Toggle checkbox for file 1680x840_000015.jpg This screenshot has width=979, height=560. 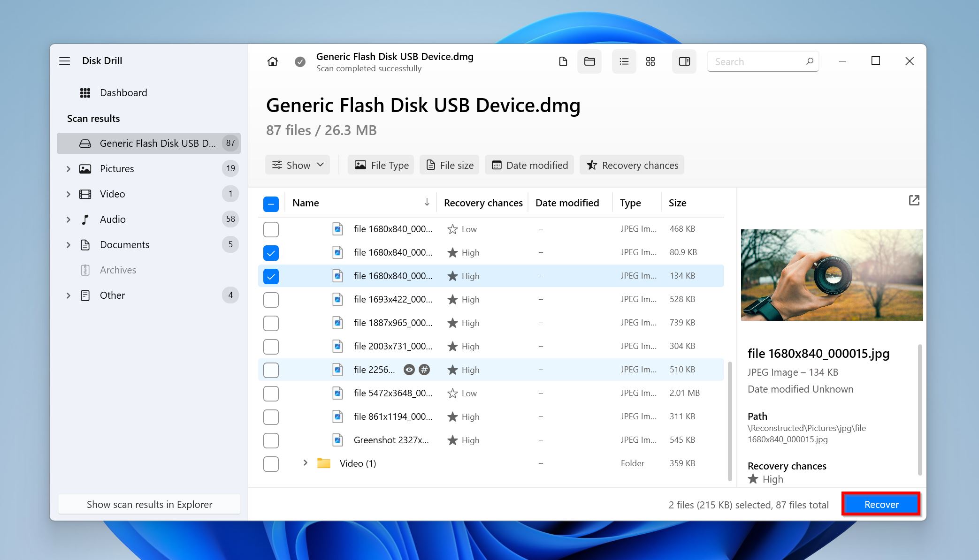coord(270,276)
